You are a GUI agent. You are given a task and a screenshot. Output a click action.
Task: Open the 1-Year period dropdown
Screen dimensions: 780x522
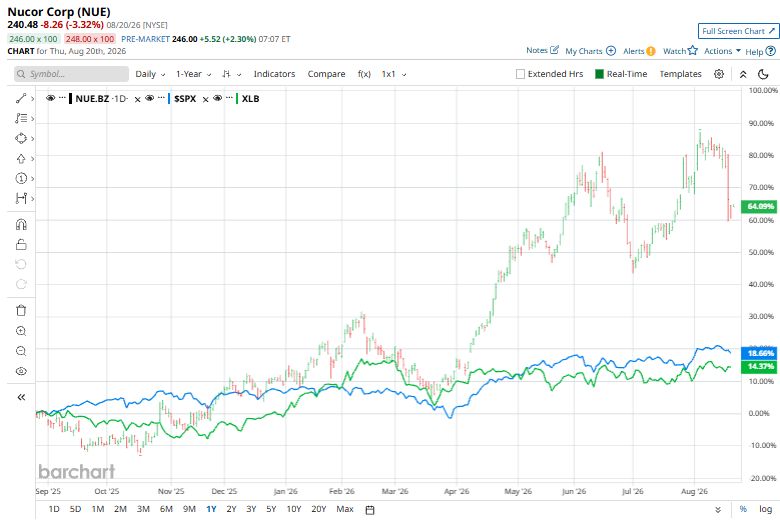click(194, 74)
